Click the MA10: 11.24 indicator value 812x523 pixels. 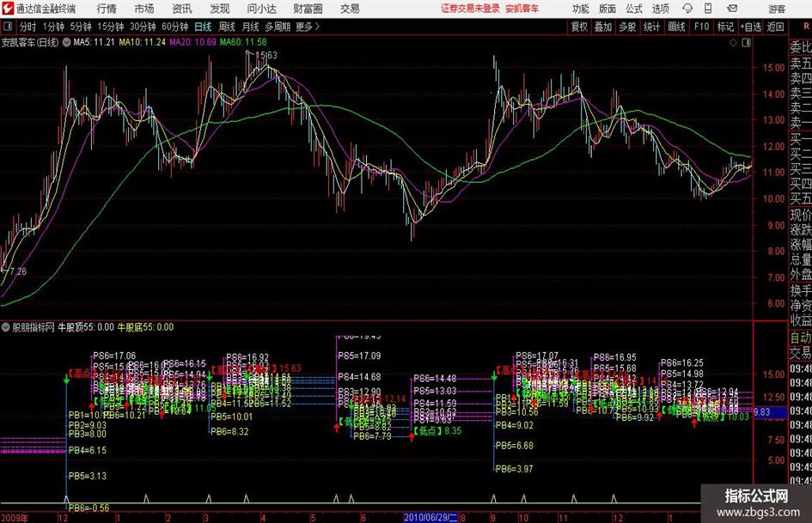point(143,42)
